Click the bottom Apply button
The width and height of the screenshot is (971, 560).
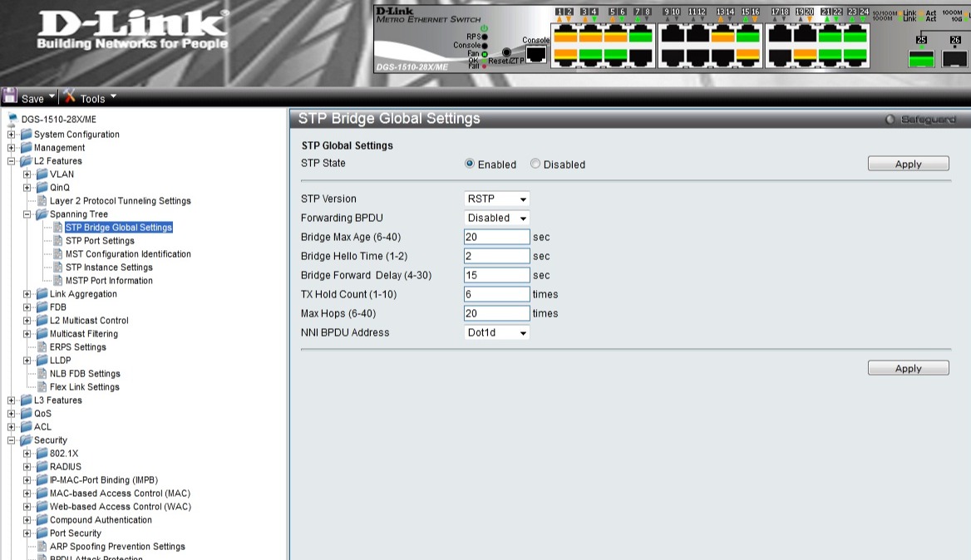pos(908,369)
